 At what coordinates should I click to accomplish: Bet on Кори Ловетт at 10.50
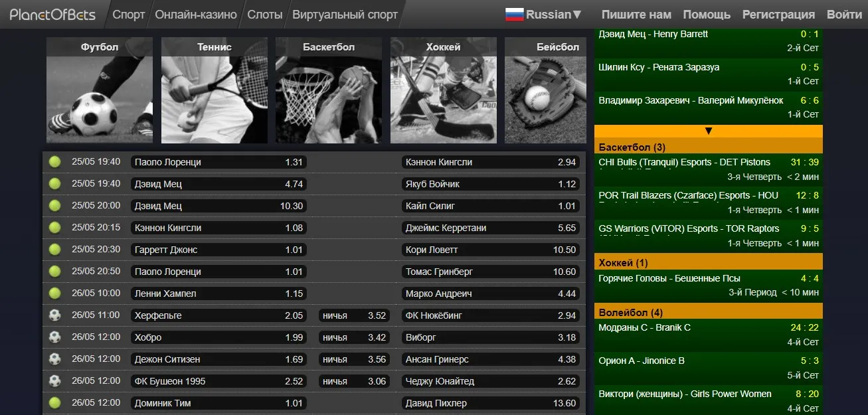[491, 250]
